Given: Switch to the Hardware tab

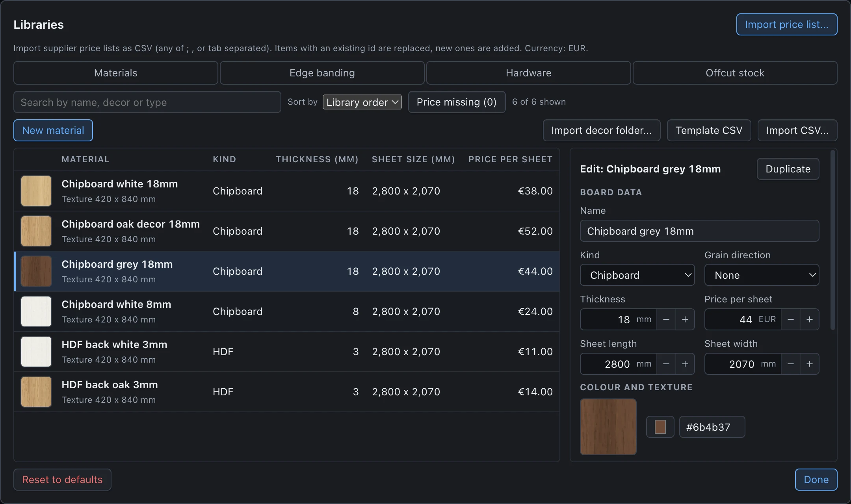Looking at the screenshot, I should (x=529, y=73).
